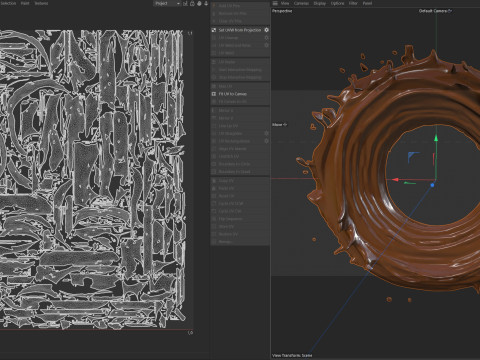
Task: Open the Project dropdown in UV editor
Action: (x=167, y=3)
